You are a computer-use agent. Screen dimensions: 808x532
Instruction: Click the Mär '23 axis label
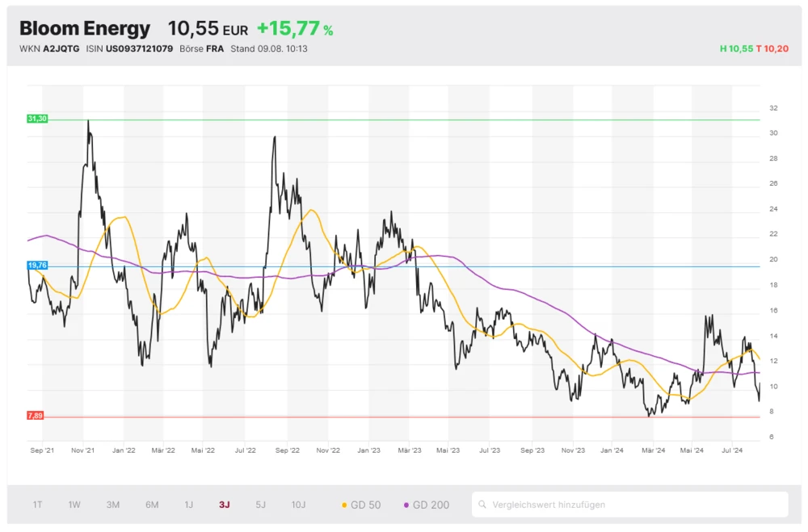(410, 450)
